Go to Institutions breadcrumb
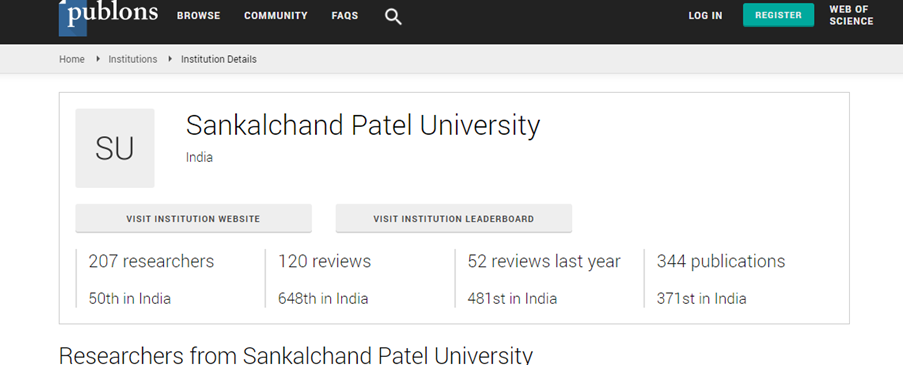 tap(133, 59)
